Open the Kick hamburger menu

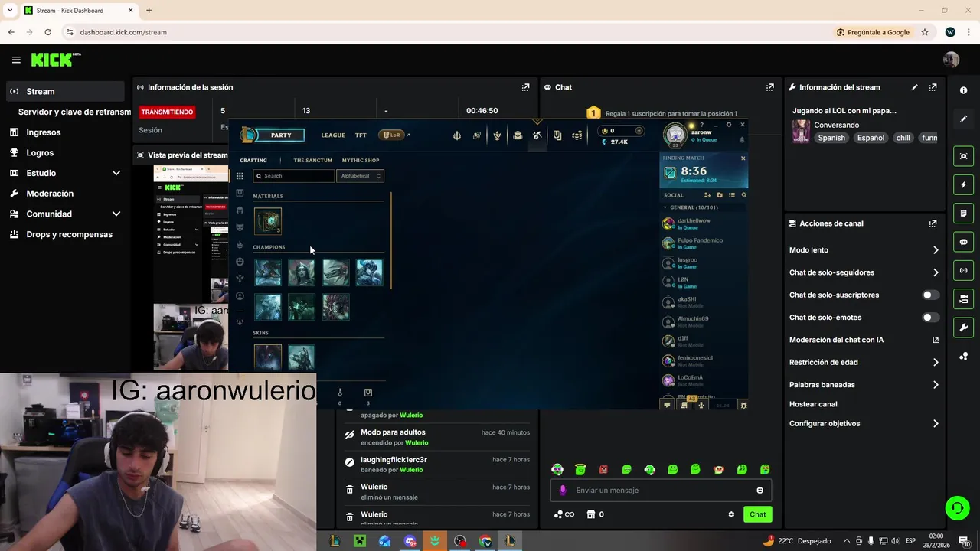[x=16, y=60]
